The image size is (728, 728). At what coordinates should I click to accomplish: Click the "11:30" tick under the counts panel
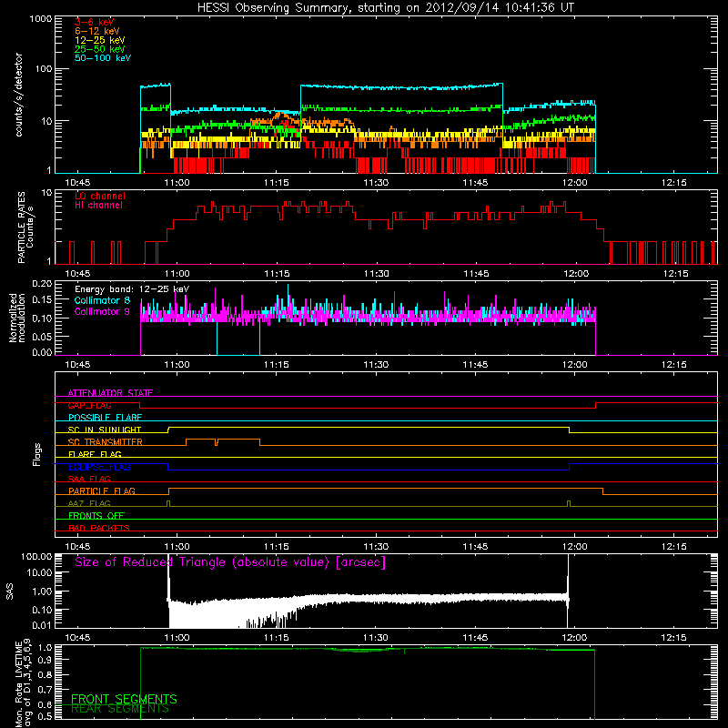point(376,183)
